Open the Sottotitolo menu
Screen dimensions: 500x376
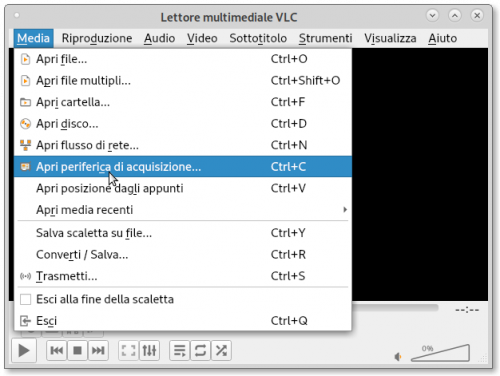coord(258,38)
